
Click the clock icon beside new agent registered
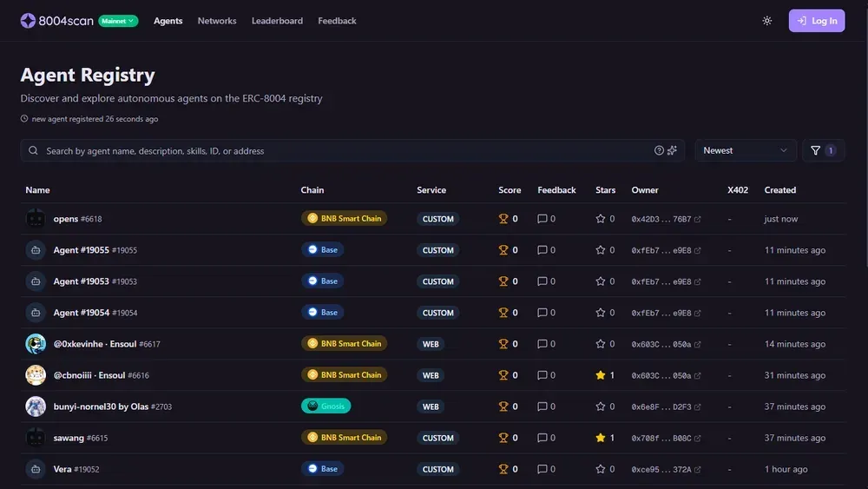coord(24,118)
